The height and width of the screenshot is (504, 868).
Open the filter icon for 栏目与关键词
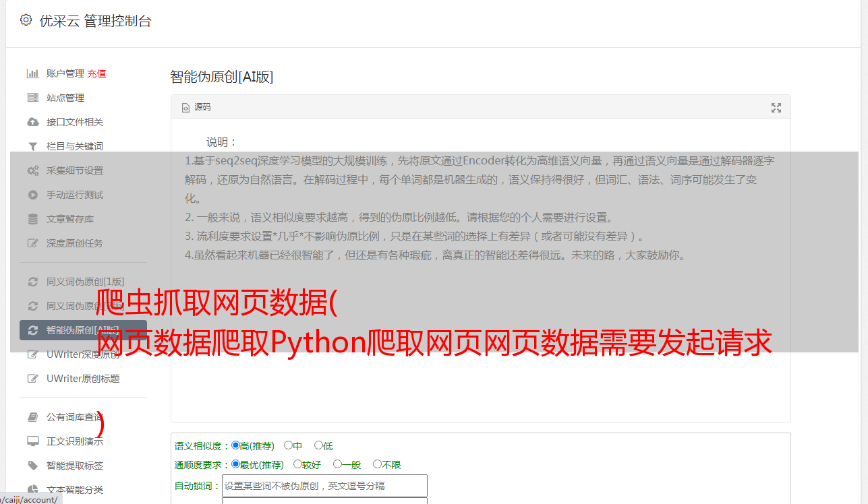click(x=32, y=146)
